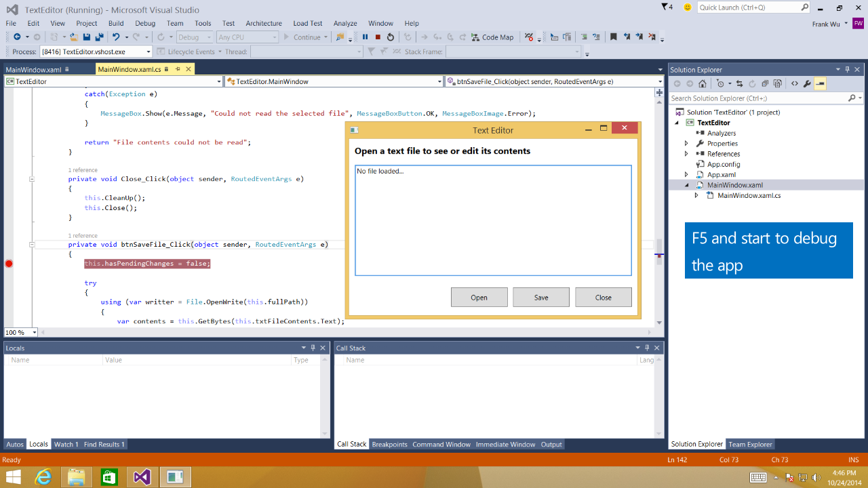Screen dimensions: 868x488
Task: Clear all bookmarks icon
Action: pyautogui.click(x=652, y=37)
